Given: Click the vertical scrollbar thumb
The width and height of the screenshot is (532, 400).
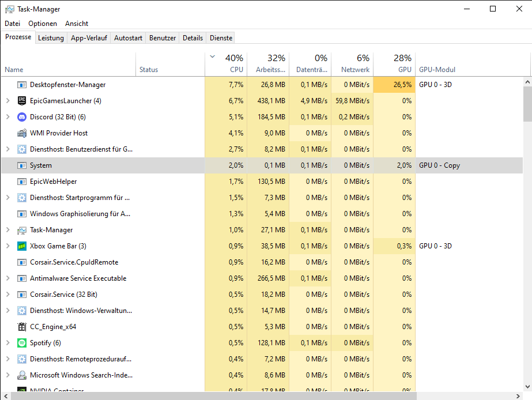Looking at the screenshot, I should [x=527, y=104].
